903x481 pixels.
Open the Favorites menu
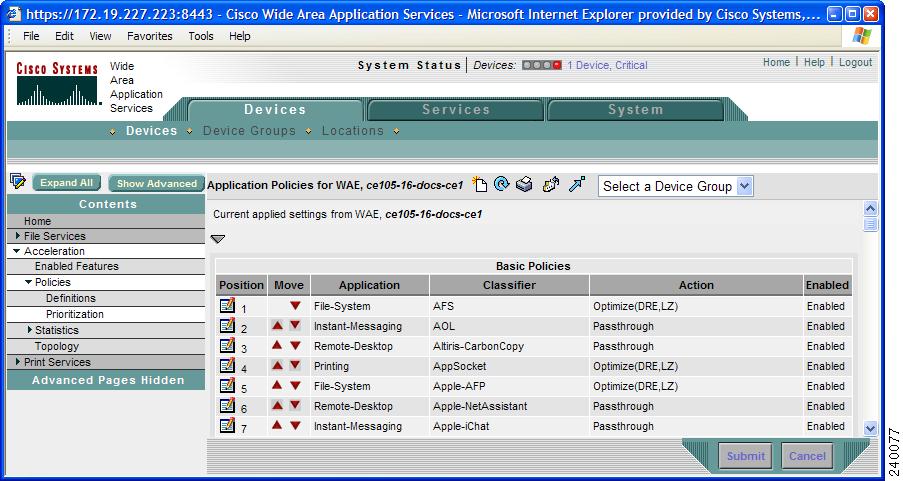coord(150,36)
